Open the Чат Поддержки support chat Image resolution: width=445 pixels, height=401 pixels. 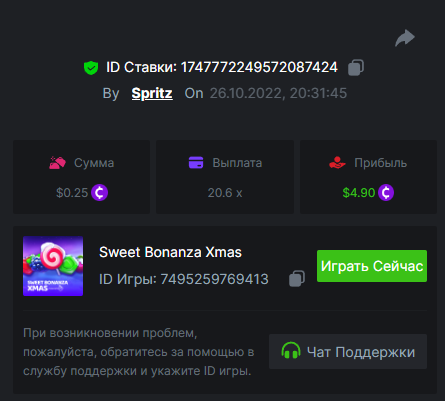pyautogui.click(x=348, y=351)
